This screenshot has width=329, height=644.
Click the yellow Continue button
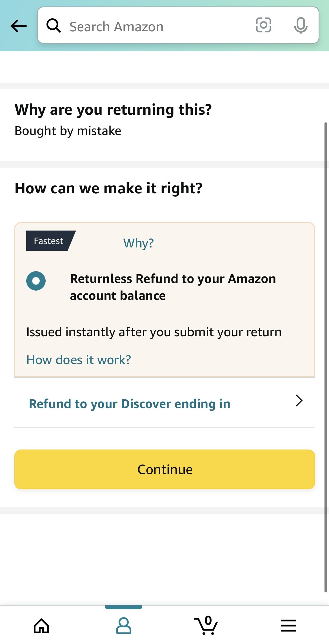(x=165, y=469)
